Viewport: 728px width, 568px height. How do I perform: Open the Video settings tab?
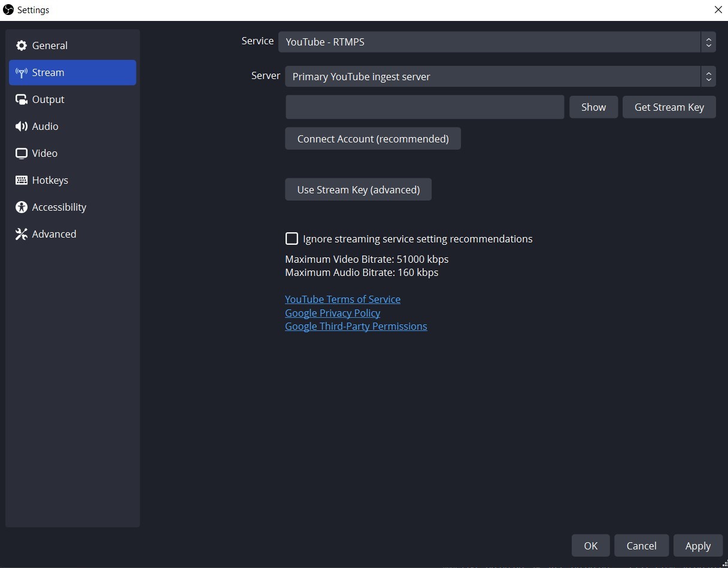coord(72,153)
